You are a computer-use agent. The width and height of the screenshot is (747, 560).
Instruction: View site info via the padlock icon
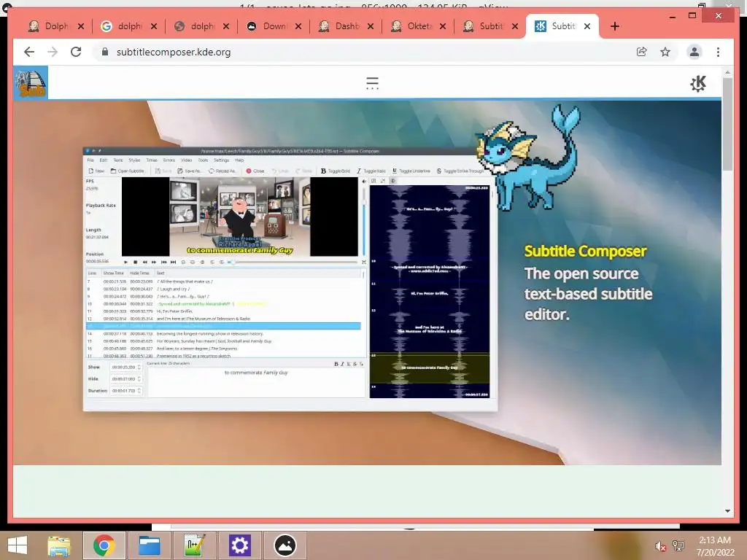(105, 52)
